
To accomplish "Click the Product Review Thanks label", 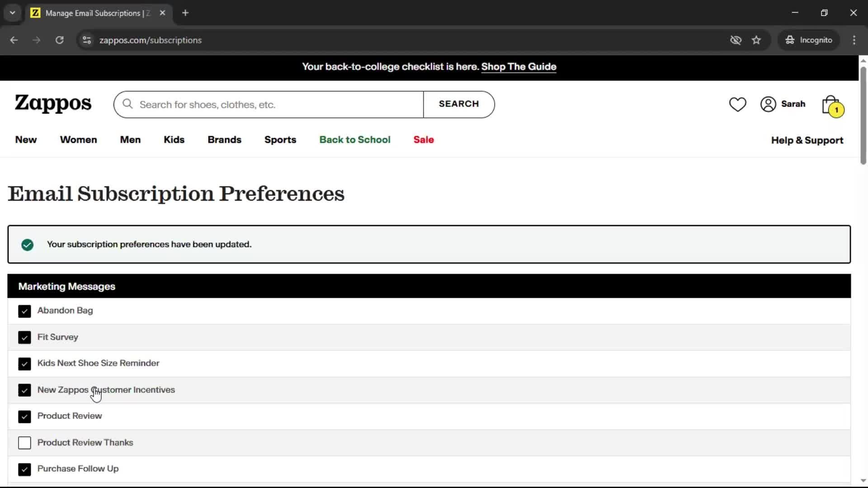I will pyautogui.click(x=85, y=442).
